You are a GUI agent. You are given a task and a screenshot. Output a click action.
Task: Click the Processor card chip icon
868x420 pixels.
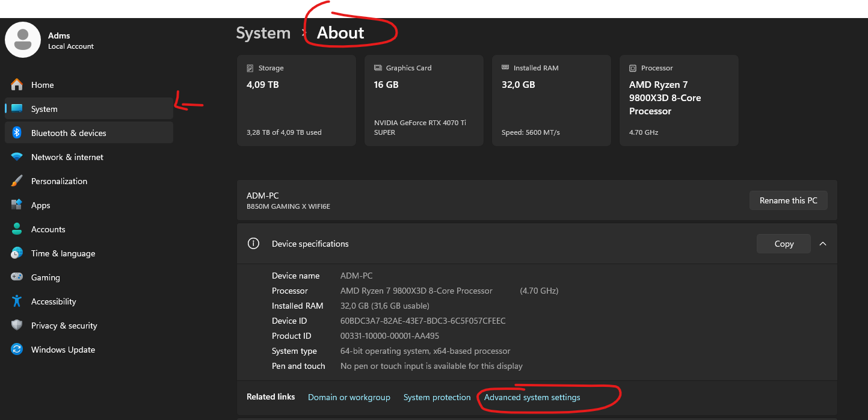(x=633, y=68)
